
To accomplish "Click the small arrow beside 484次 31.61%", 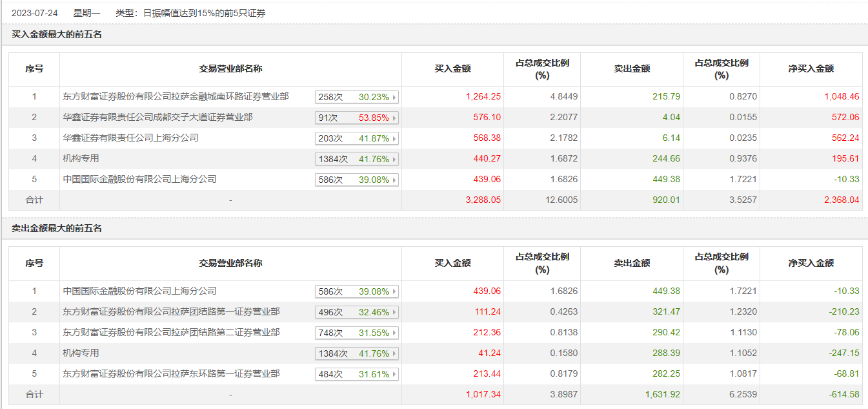I will coord(394,374).
